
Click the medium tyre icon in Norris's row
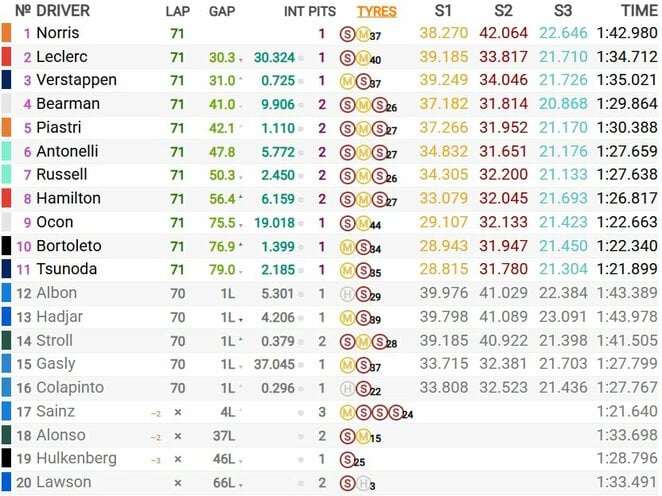(361, 34)
